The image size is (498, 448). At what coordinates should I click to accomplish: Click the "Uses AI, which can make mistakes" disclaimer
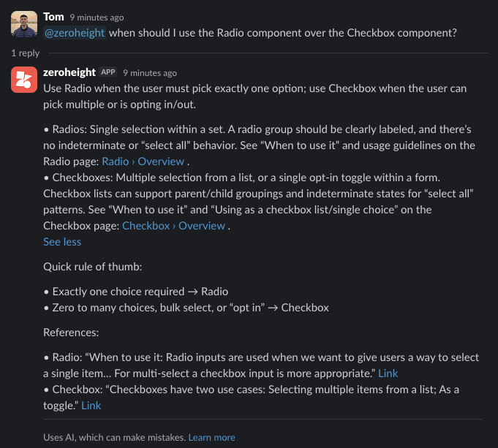(114, 437)
